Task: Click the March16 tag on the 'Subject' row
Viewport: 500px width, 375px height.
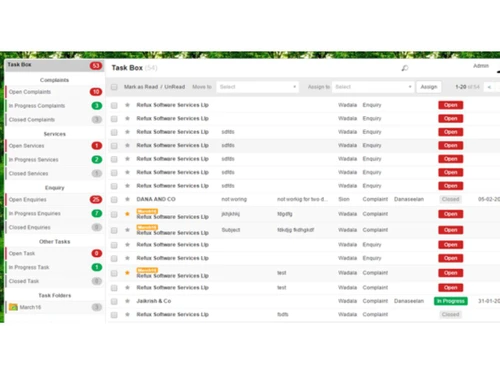Action: tap(147, 227)
